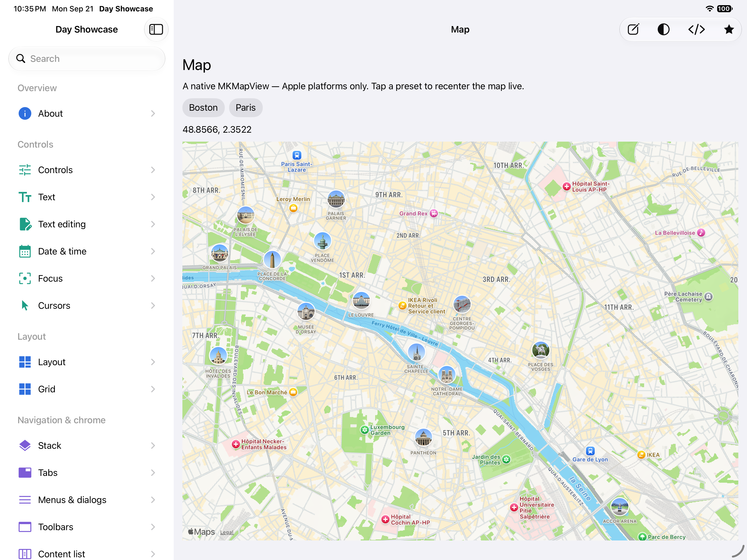
Task: Tap the Wi-Fi status icon
Action: 710,9
